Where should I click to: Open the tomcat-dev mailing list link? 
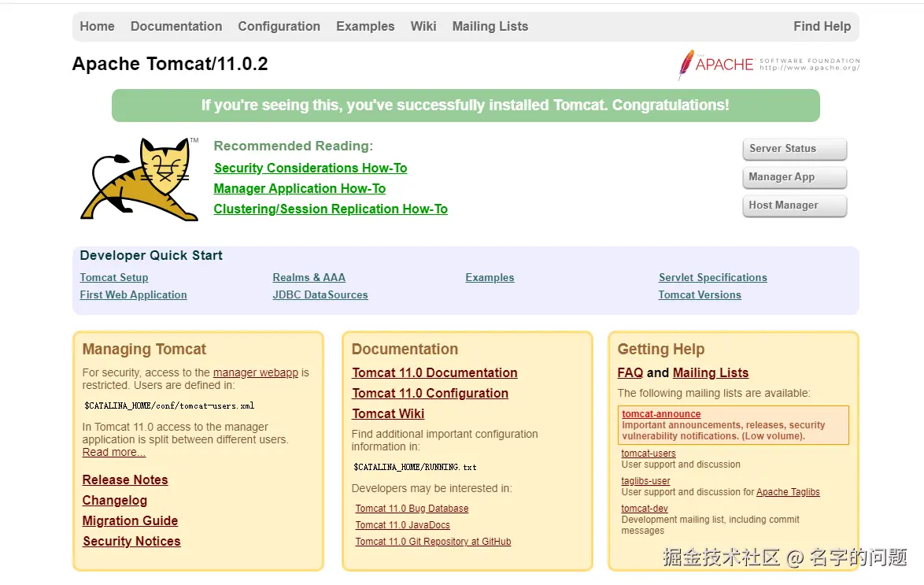(x=644, y=509)
